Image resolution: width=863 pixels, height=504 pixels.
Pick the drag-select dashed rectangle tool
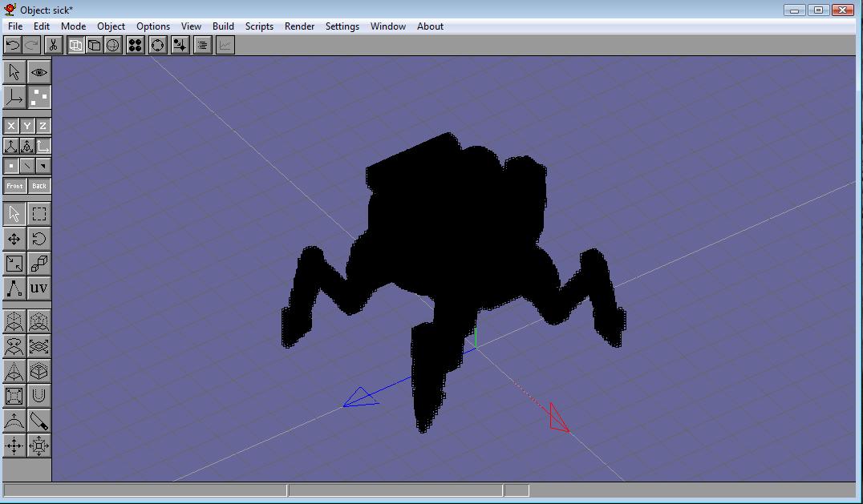pos(38,214)
